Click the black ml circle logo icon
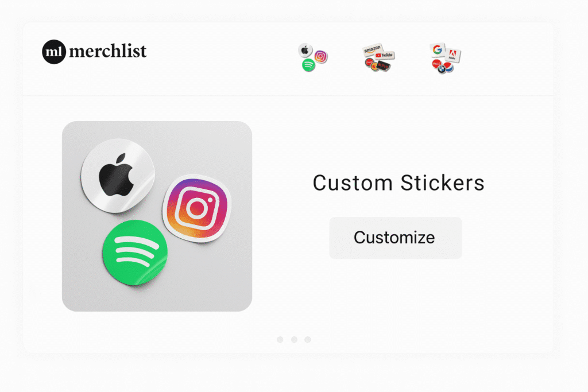The image size is (588, 392). tap(54, 52)
